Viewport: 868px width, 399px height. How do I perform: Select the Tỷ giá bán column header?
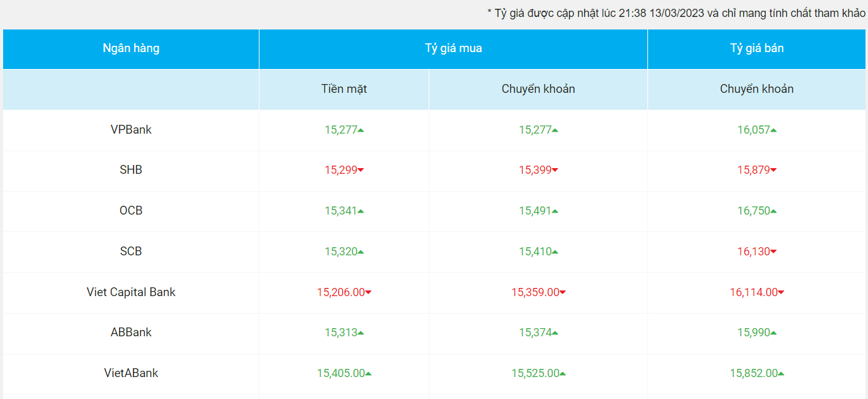click(x=757, y=48)
